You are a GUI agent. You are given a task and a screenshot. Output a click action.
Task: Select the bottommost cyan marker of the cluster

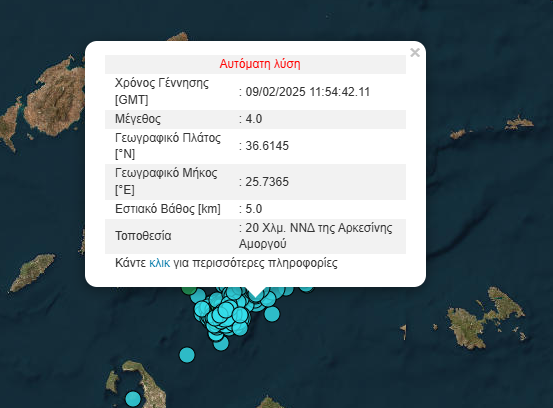click(221, 343)
